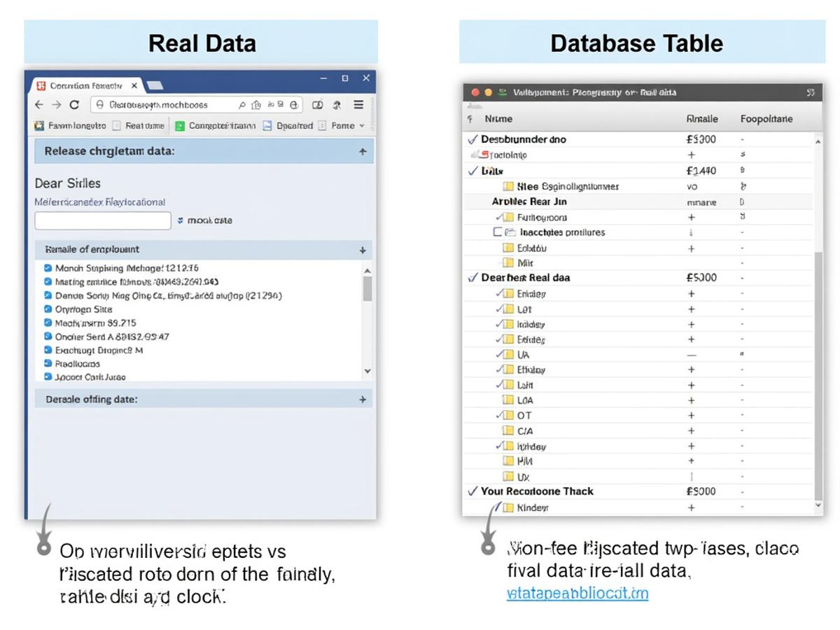
Task: Click the Meierricanetex Flaylorational link
Action: [100, 202]
